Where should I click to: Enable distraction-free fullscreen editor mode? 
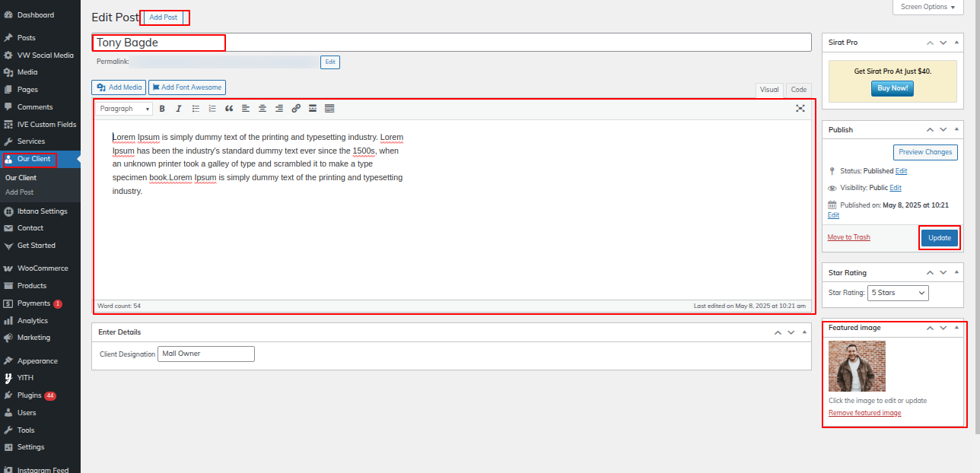(800, 109)
